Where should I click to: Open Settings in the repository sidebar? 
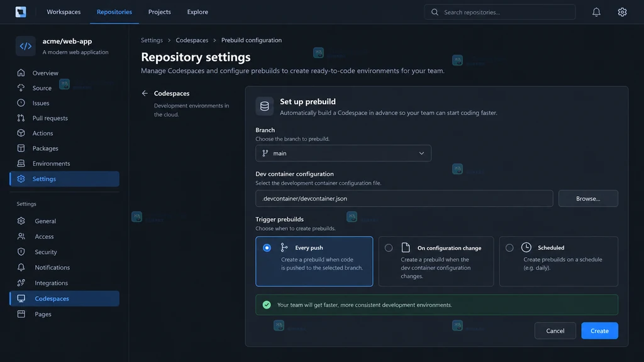coord(65,179)
